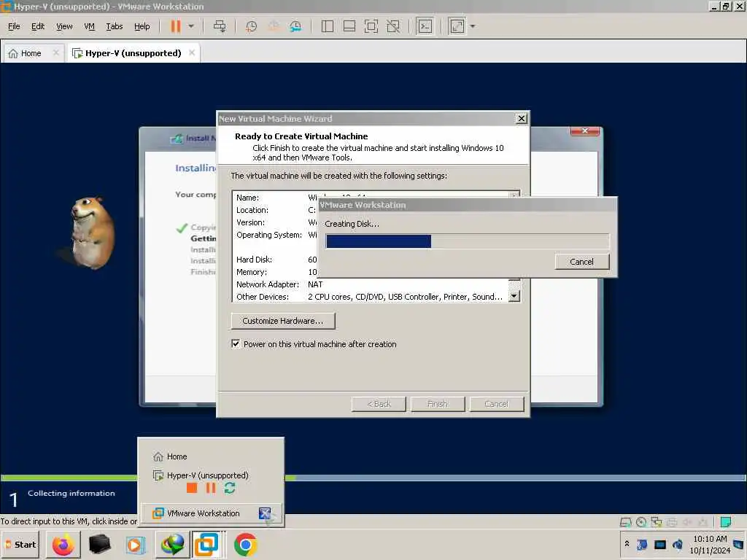Screen dimensions: 747x560
Task: Click the close icon beside VMware Workstation entry
Action: [265, 513]
